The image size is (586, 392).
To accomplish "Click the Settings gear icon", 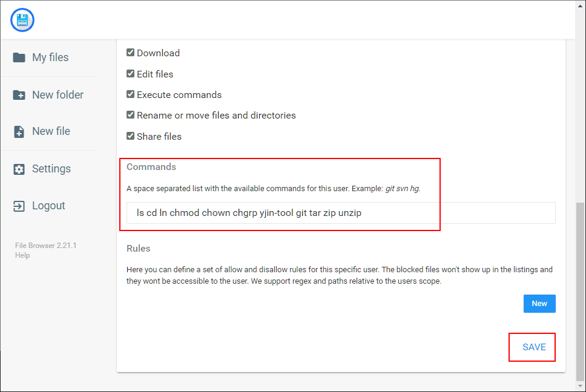I will coord(19,169).
